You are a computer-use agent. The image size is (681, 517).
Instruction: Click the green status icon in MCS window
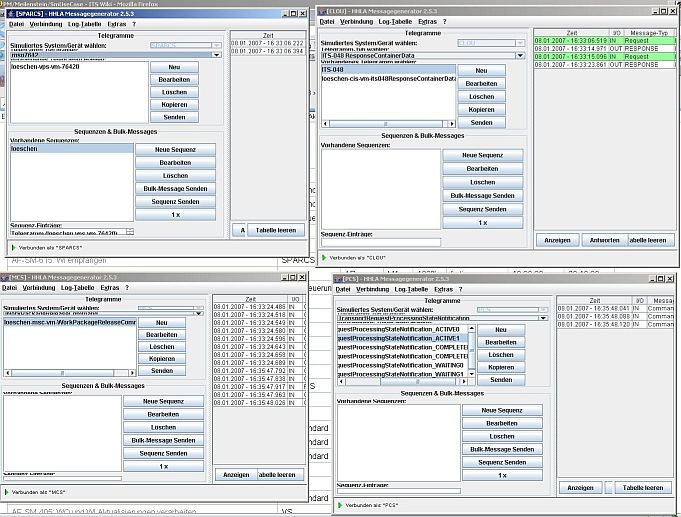6,492
